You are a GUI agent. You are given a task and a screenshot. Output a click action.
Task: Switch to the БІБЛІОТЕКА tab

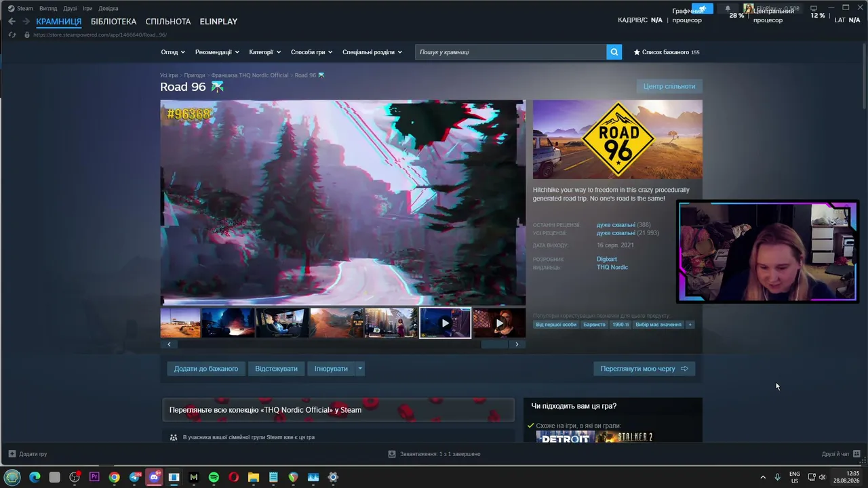click(x=113, y=22)
